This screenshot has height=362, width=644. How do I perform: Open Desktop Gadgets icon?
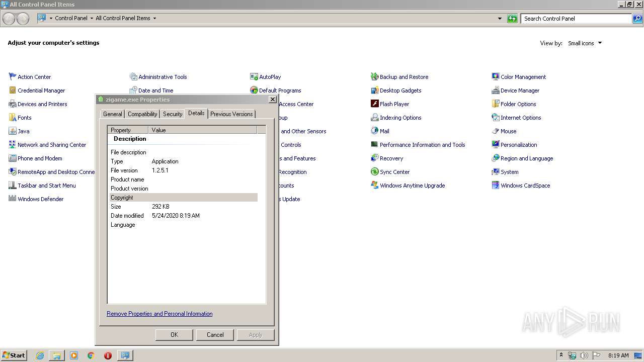point(375,90)
